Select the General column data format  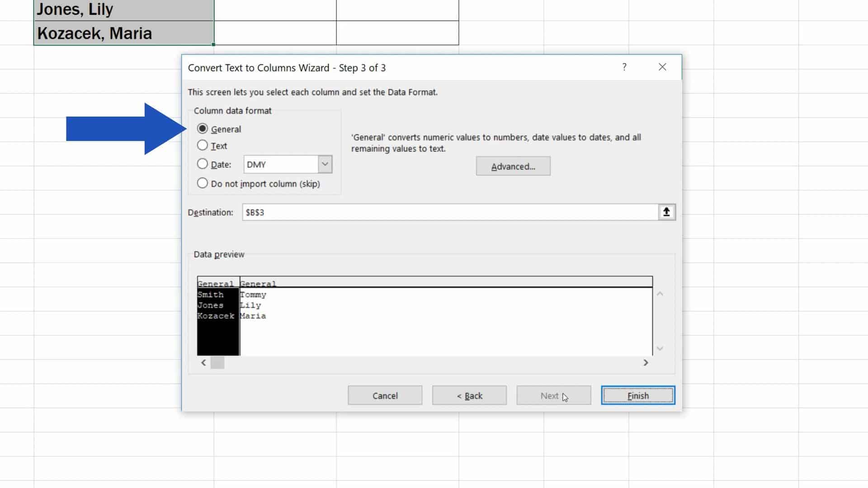[202, 129]
